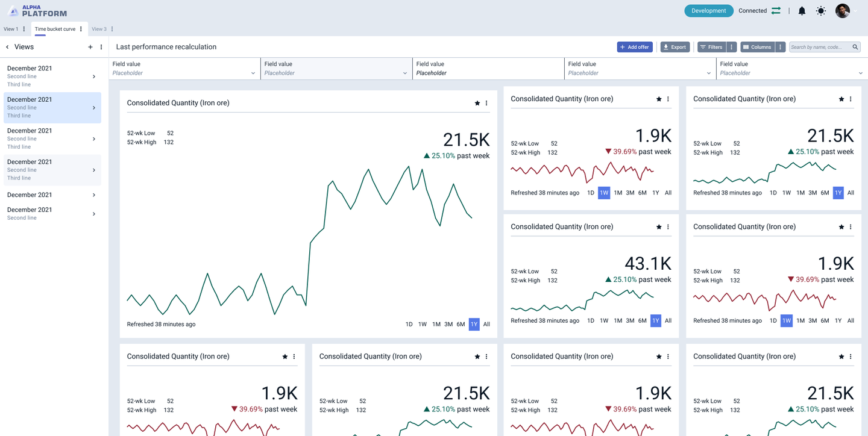This screenshot has height=436, width=868.
Task: Click third Field value placeholder input
Action: [x=488, y=69]
